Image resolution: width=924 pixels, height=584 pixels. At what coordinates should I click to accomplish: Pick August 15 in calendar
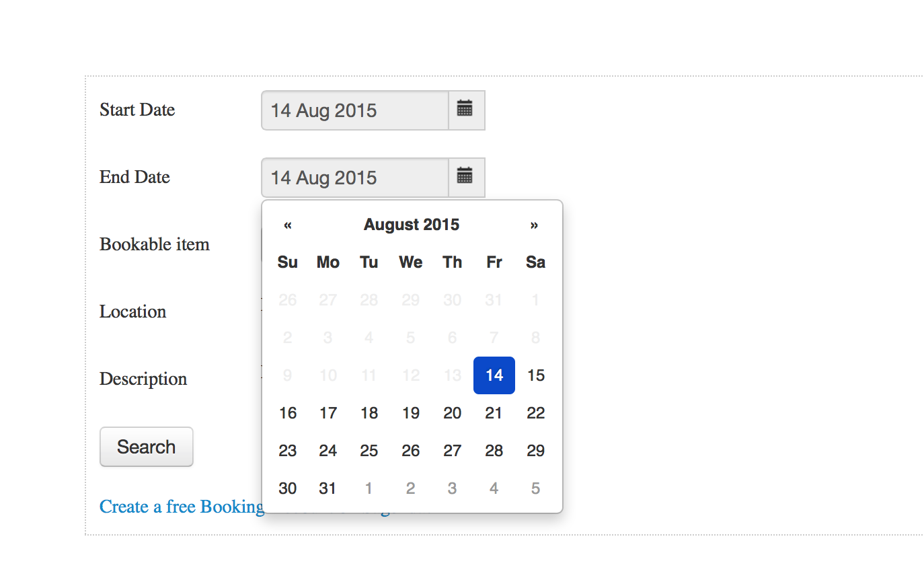(x=536, y=375)
